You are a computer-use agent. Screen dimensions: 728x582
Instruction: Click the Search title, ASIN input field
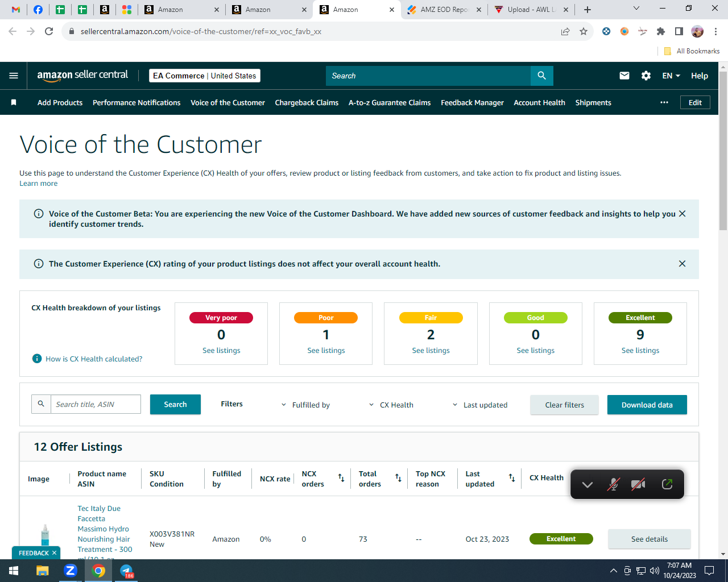pyautogui.click(x=96, y=404)
